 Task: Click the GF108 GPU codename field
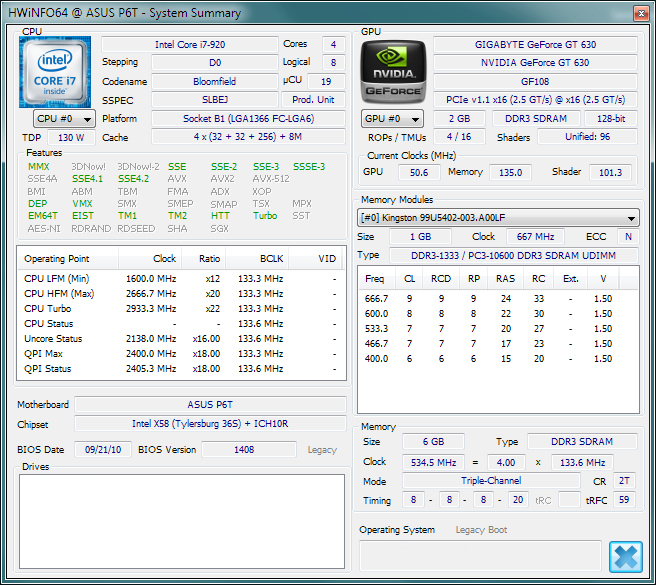coord(535,82)
